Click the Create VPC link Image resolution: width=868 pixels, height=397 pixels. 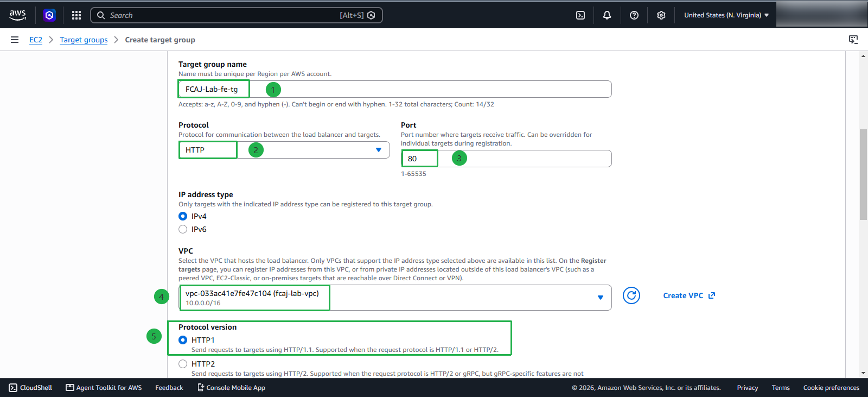click(689, 295)
